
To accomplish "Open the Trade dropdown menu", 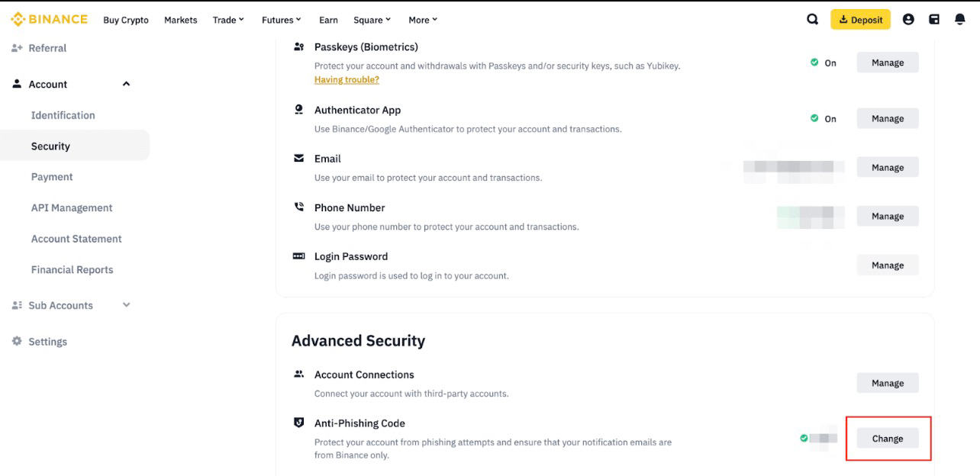I will [228, 20].
